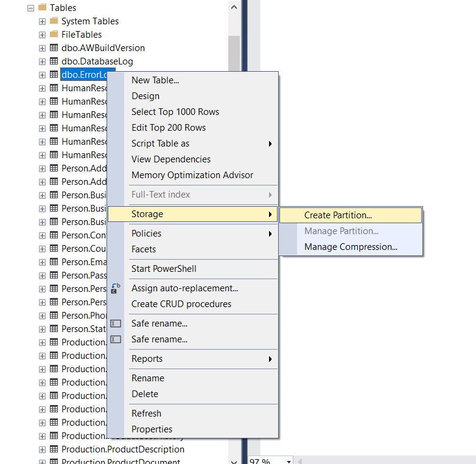Image resolution: width=476 pixels, height=464 pixels.
Task: Select the Production.ProductDocument tree row
Action: click(121, 462)
